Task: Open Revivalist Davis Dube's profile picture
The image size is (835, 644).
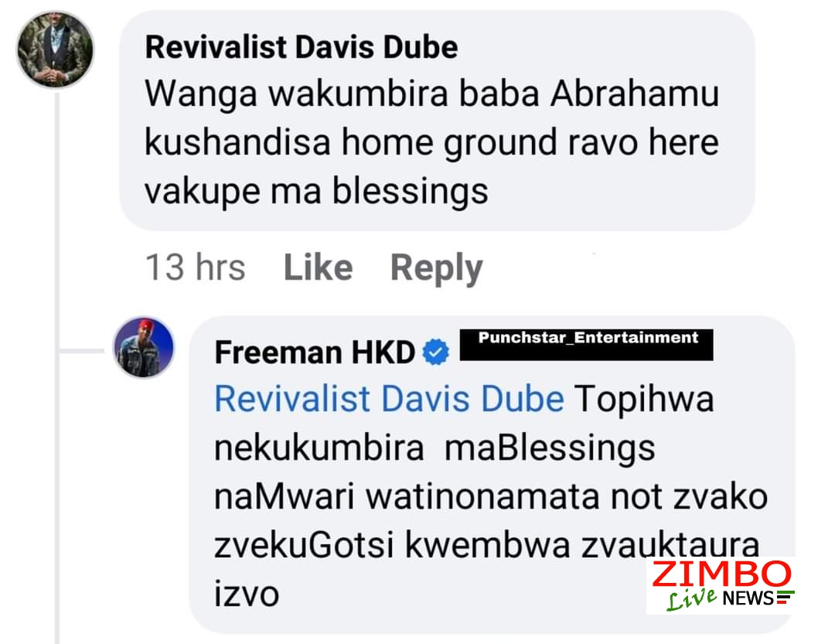Action: coord(55,49)
